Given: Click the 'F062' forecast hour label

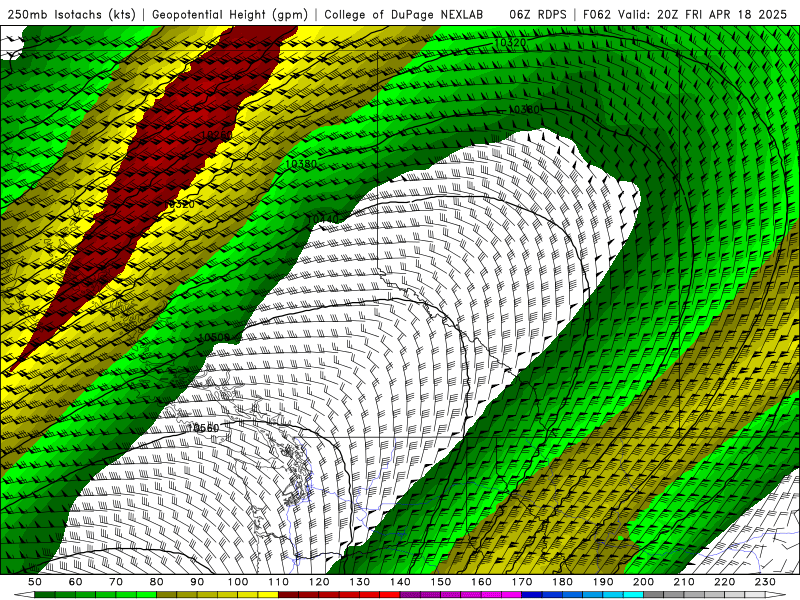Looking at the screenshot, I should coord(596,14).
